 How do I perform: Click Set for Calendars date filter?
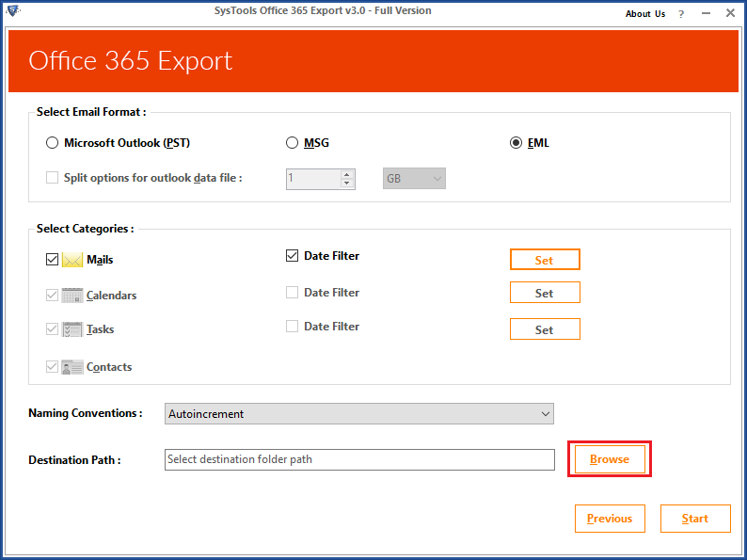[545, 293]
